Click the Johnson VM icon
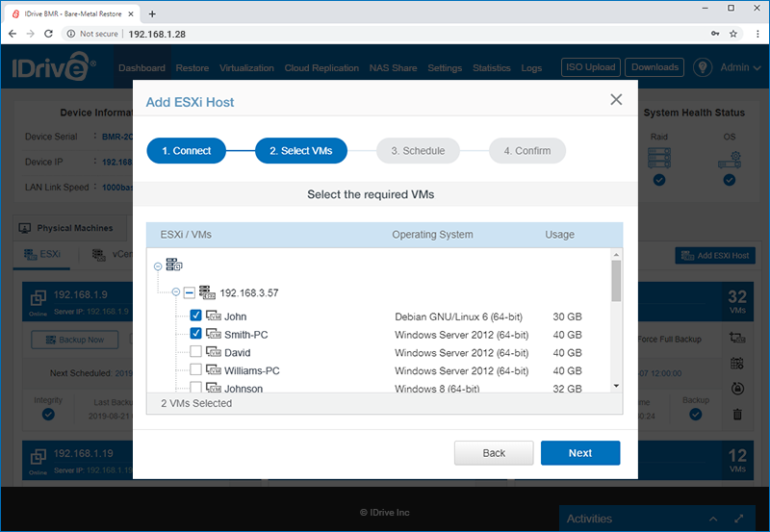The width and height of the screenshot is (770, 532). pos(213,388)
